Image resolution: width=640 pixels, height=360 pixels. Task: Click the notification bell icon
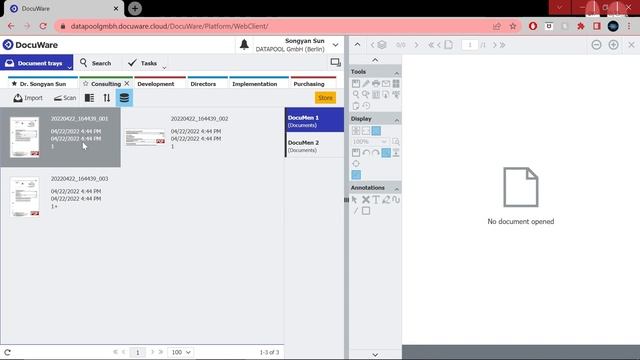244,44
